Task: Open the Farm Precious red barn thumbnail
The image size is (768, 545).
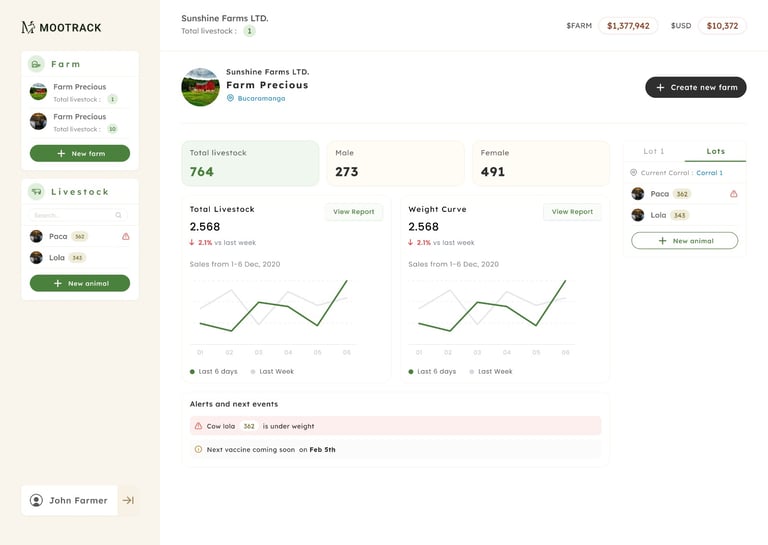Action: (x=38, y=92)
